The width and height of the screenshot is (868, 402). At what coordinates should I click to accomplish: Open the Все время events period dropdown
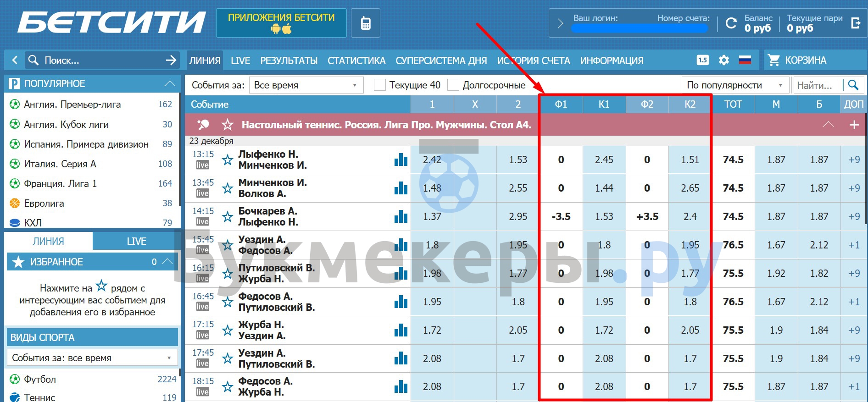click(306, 85)
